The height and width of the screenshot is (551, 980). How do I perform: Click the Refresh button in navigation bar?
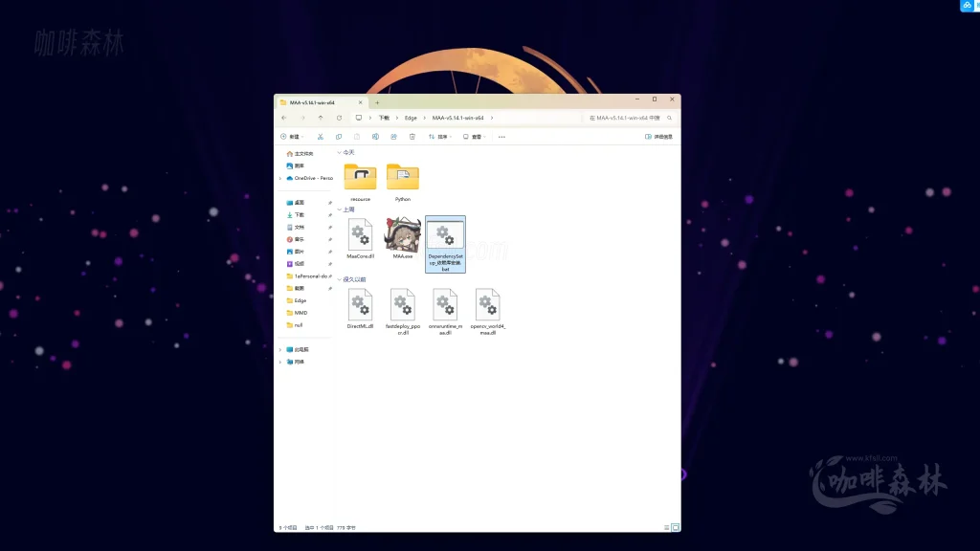point(339,118)
